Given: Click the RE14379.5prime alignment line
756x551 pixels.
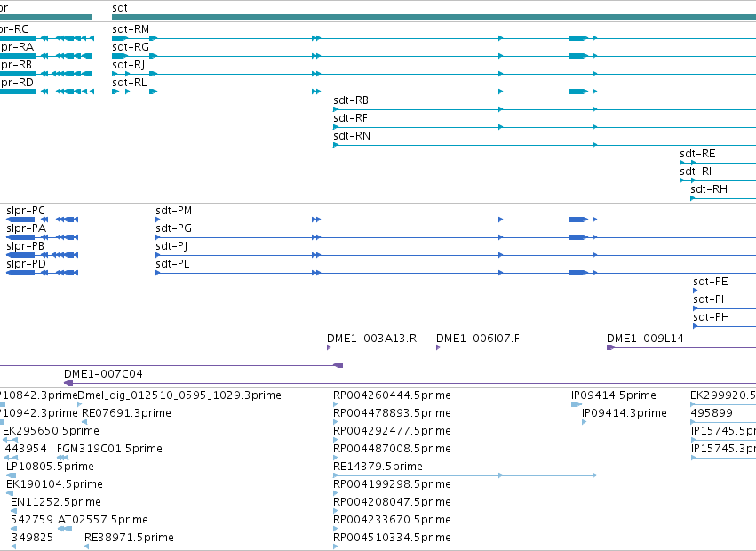Looking at the screenshot, I should tap(466, 475).
